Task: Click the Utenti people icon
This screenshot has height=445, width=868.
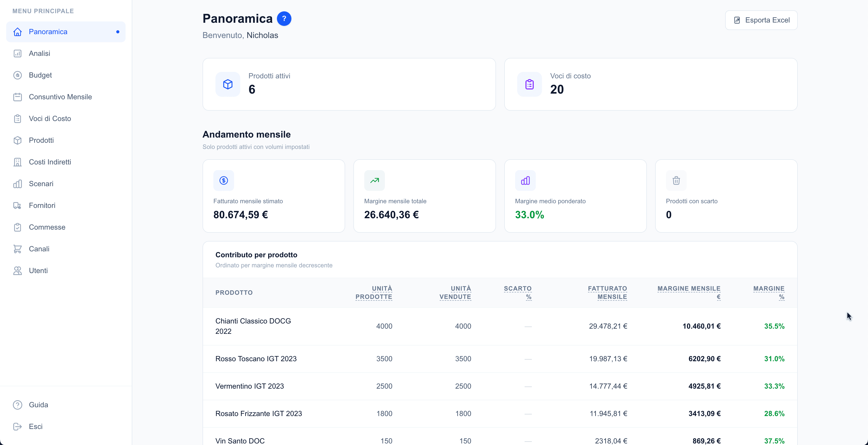Action: 18,270
